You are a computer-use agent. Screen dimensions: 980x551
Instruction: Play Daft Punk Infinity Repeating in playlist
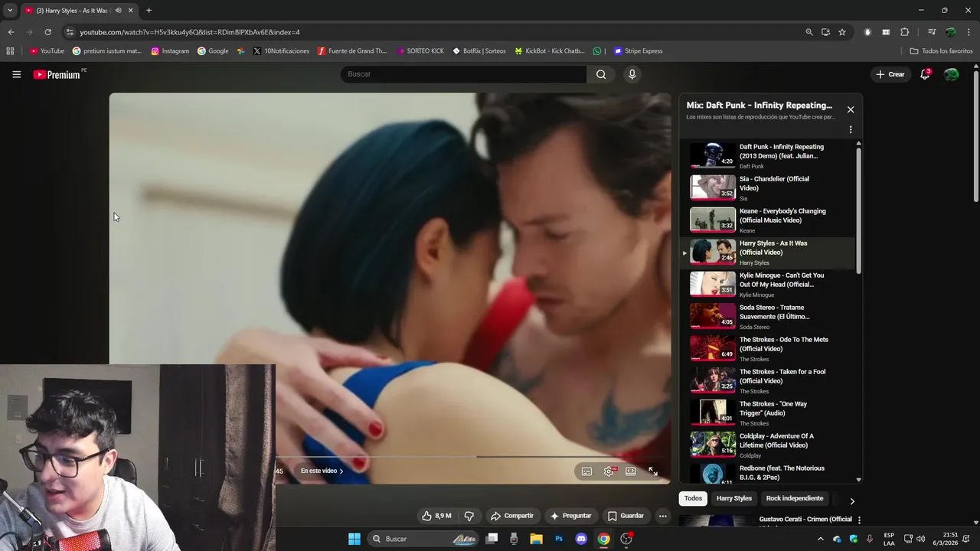pos(766,155)
